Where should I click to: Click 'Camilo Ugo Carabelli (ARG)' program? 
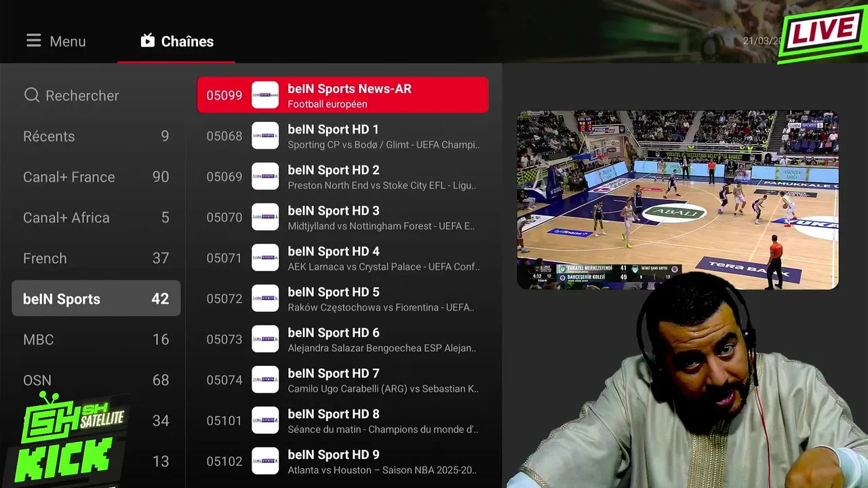click(x=384, y=389)
